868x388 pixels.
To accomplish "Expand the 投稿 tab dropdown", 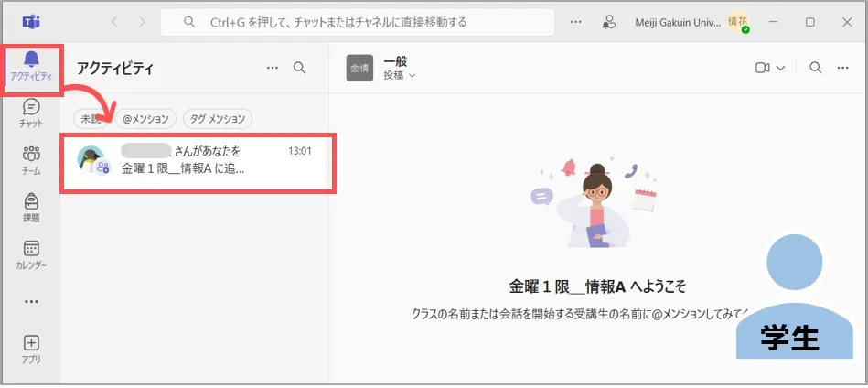I will 400,76.
